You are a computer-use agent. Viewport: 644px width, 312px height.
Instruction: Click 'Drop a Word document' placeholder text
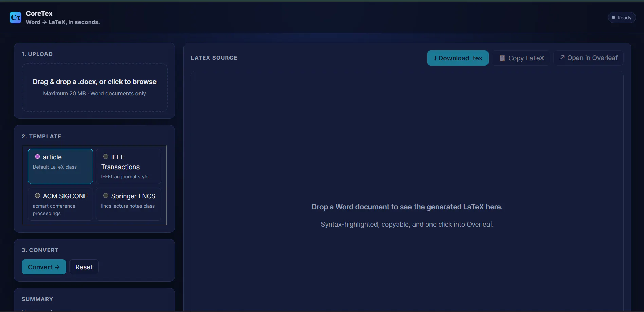(407, 207)
